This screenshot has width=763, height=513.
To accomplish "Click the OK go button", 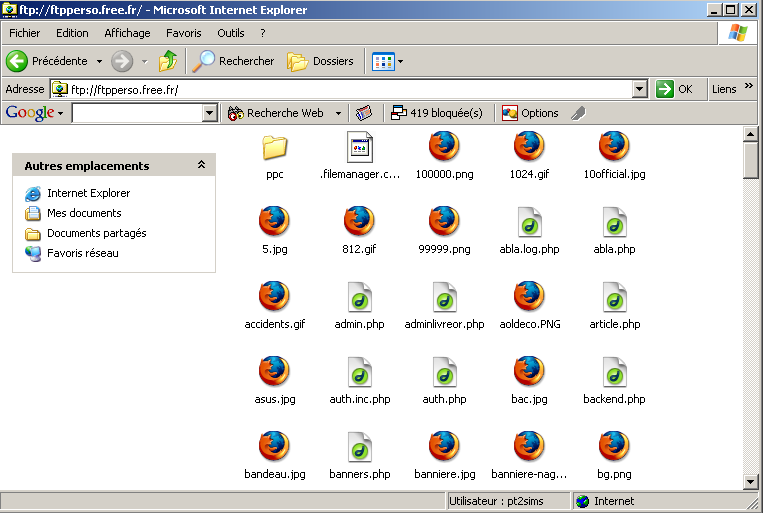I will pyautogui.click(x=674, y=89).
